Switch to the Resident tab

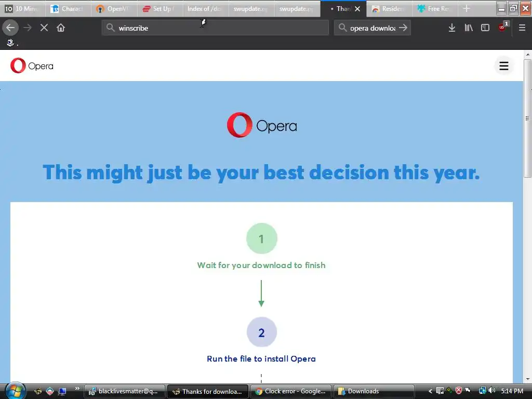[389, 8]
